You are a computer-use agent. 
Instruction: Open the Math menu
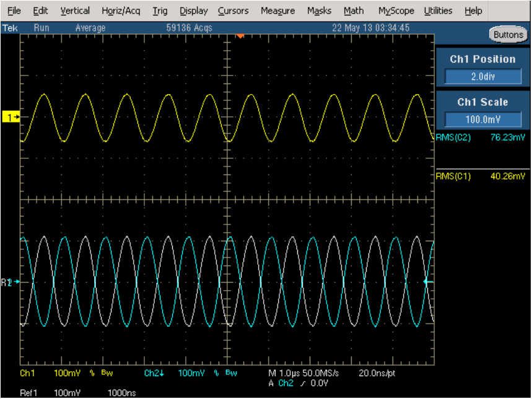(x=354, y=11)
